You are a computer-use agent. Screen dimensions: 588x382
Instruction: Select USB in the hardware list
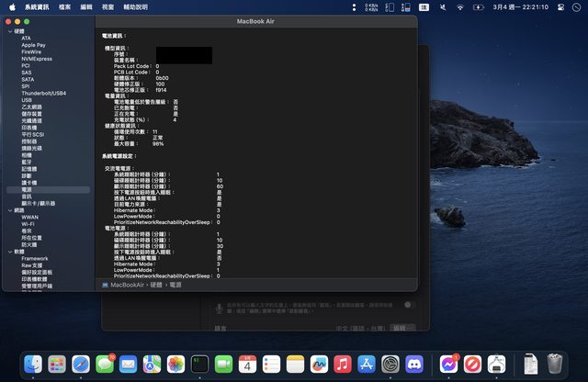(x=27, y=100)
